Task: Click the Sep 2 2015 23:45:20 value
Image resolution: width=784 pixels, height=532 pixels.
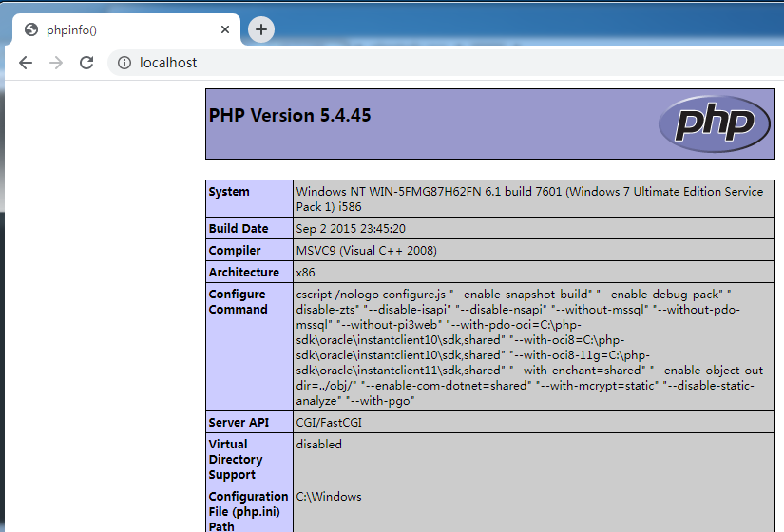Action: point(351,229)
